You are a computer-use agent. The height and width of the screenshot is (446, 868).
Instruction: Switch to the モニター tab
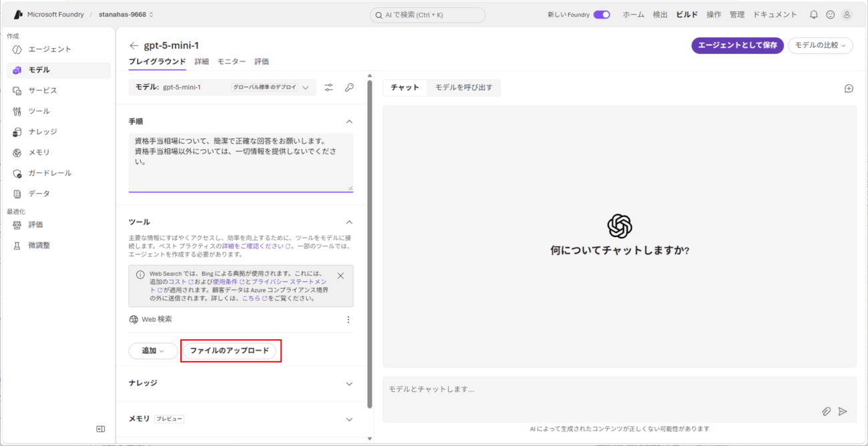232,61
